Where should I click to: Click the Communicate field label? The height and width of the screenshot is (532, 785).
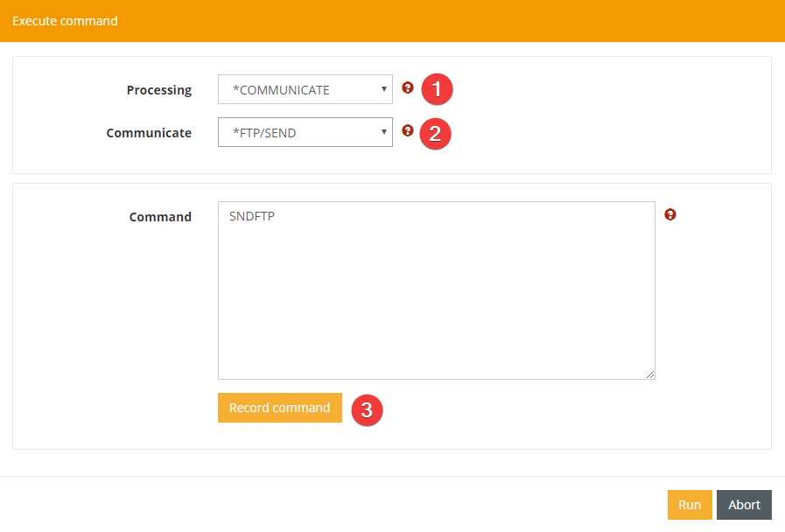[x=149, y=133]
